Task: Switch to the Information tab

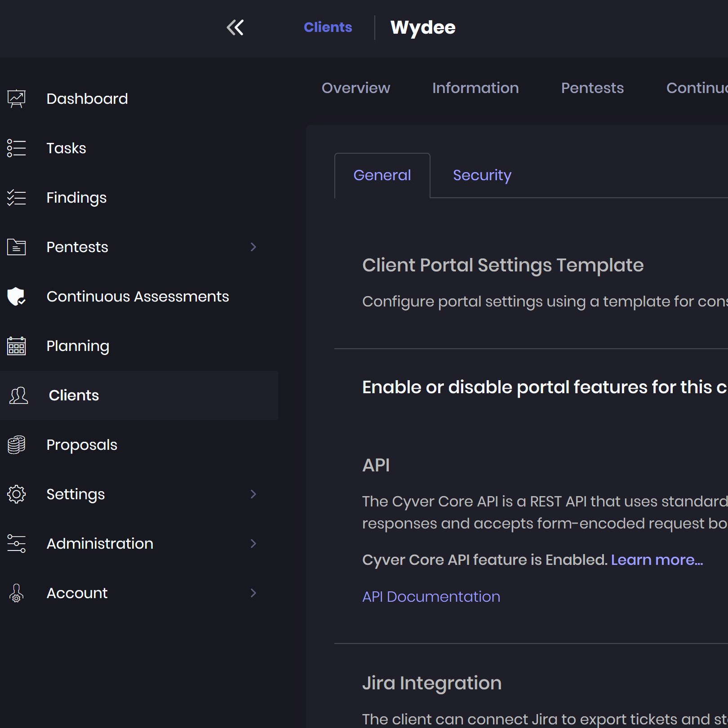Action: 475,88
